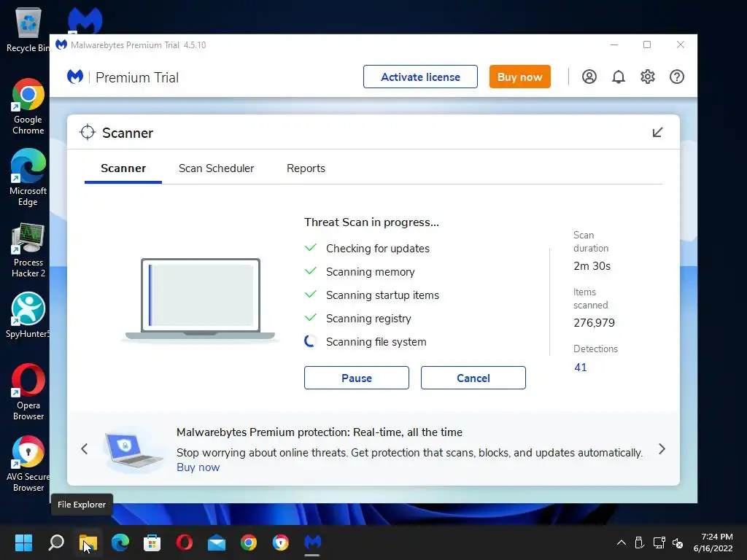Viewport: 747px width, 560px height.
Task: Open the Scan Scheduler tab
Action: coord(216,168)
